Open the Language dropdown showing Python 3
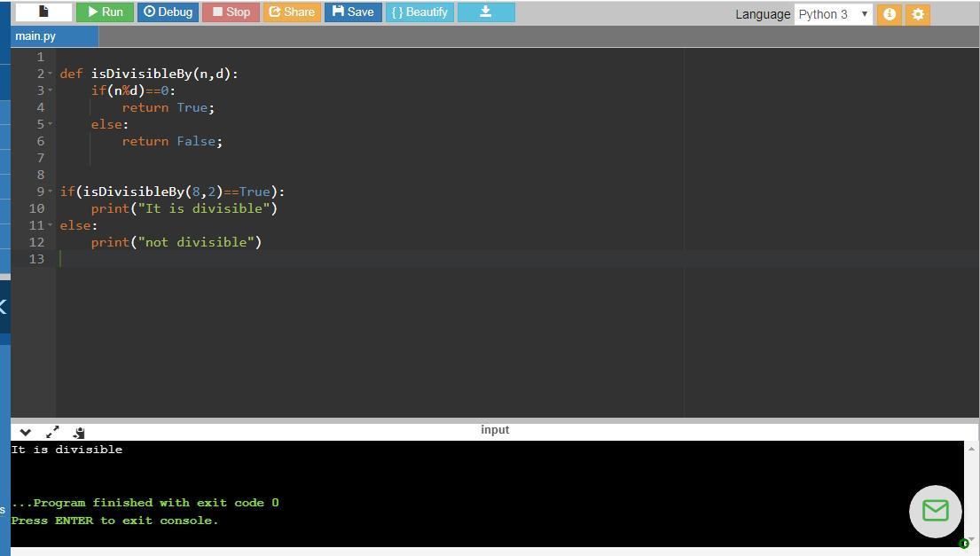980x556 pixels. point(833,14)
